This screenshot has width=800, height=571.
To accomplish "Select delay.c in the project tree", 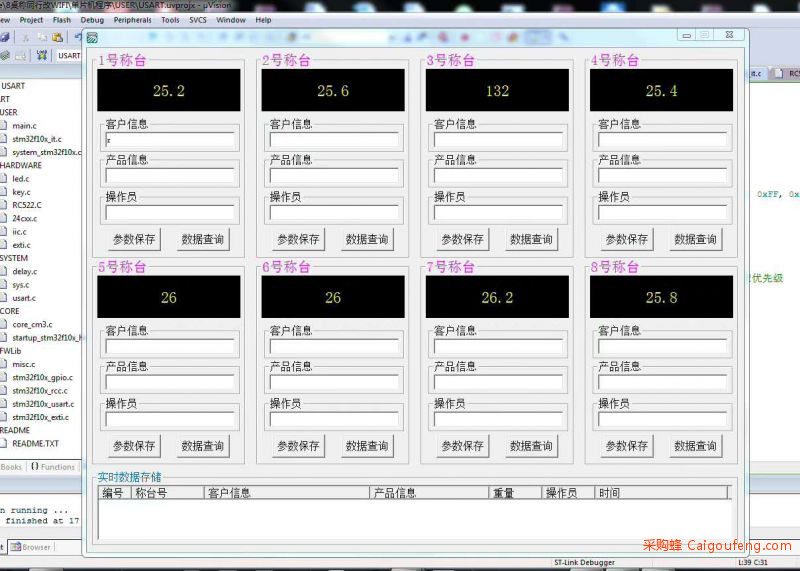I will click(24, 271).
